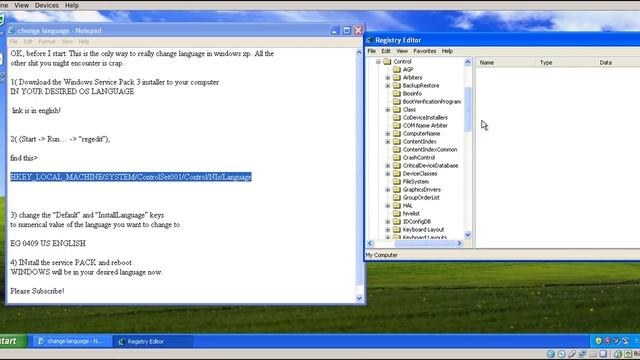The image size is (640, 360).
Task: Click the yellow shield tray icon
Action: click(598, 341)
